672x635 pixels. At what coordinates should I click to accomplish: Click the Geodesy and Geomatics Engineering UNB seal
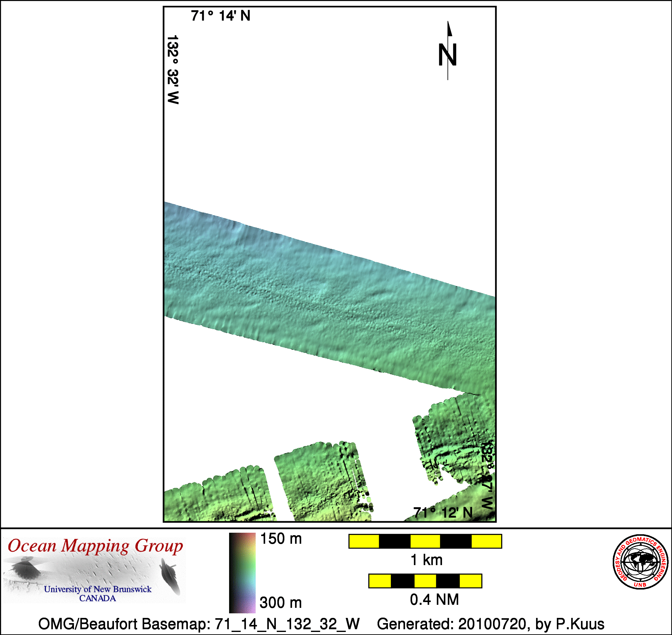[x=640, y=562]
